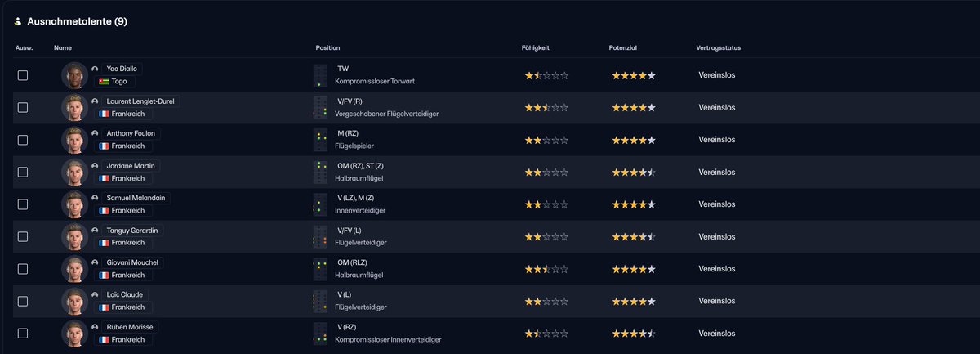The width and height of the screenshot is (980, 354).
Task: Click the person icon beside Anthony Foulon's name
Action: click(96, 133)
